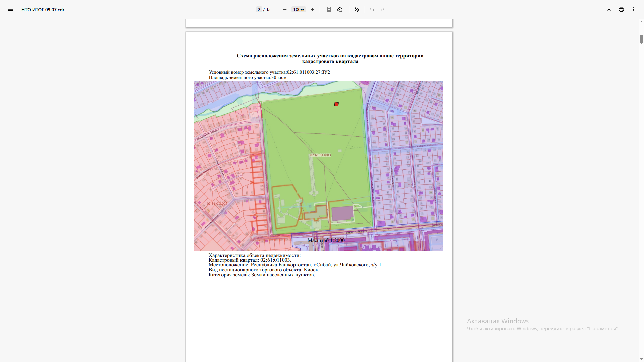The width and height of the screenshot is (644, 362).
Task: Zoom in with the plus icon
Action: point(313,9)
